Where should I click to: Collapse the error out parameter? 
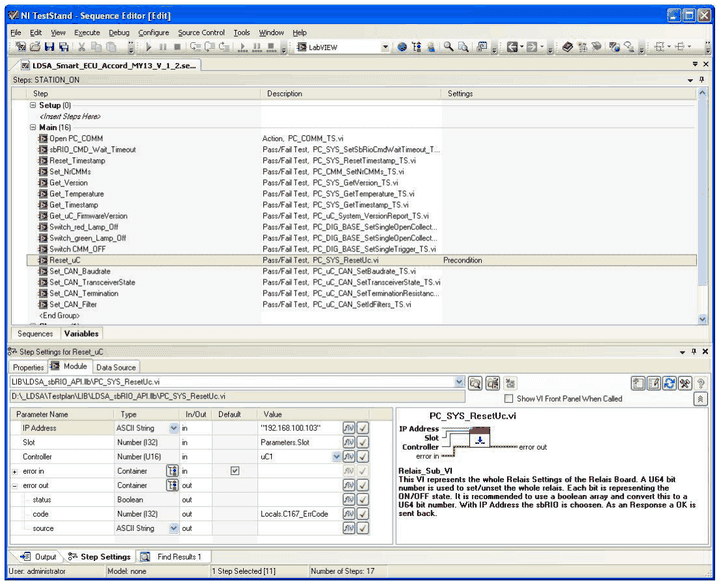(x=15, y=486)
